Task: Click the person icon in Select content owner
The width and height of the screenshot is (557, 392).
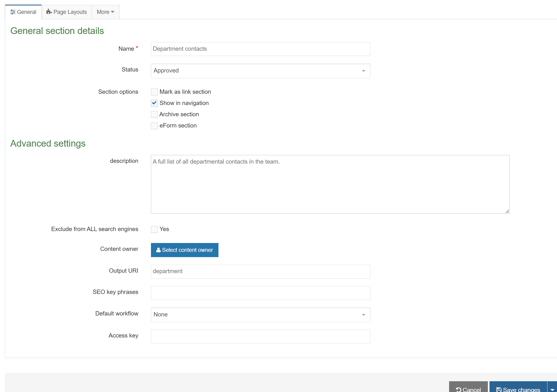Action: [x=158, y=250]
